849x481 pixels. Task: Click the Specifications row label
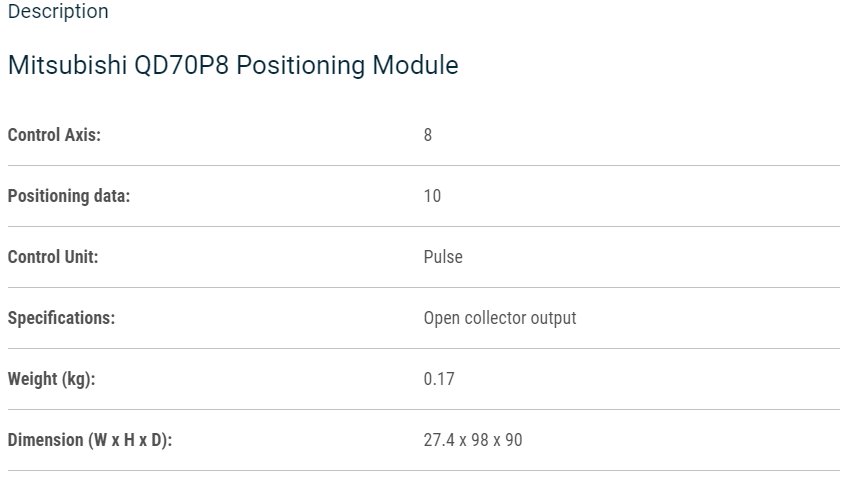61,318
